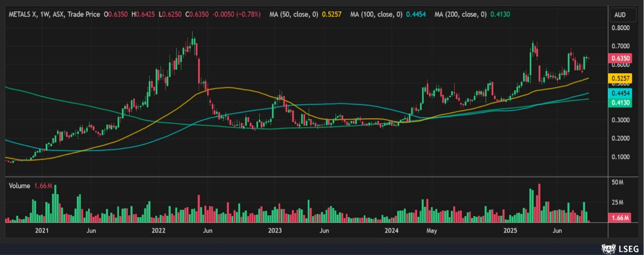Click the 0.3000 price axis label
Screen dimensions: 644x255
621,120
